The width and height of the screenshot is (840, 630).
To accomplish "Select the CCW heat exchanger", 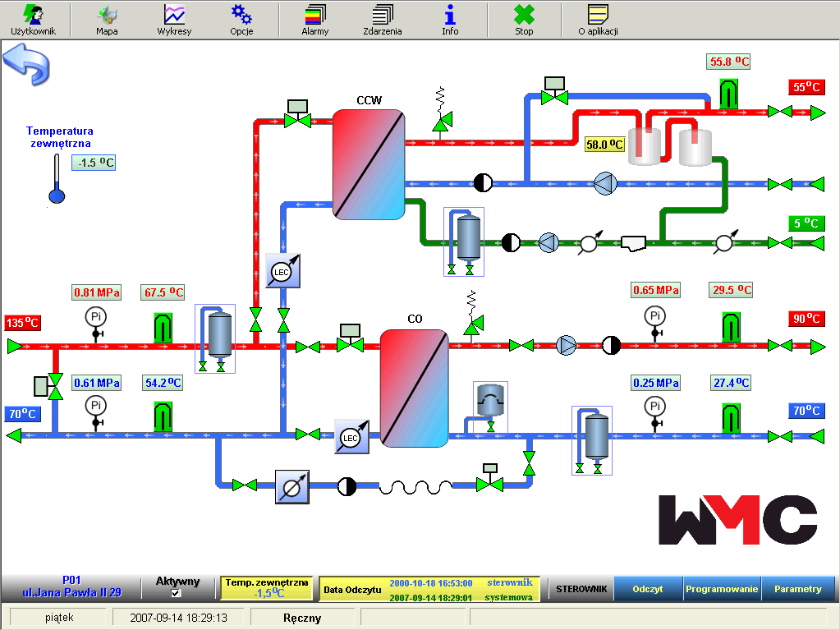I will click(369, 164).
